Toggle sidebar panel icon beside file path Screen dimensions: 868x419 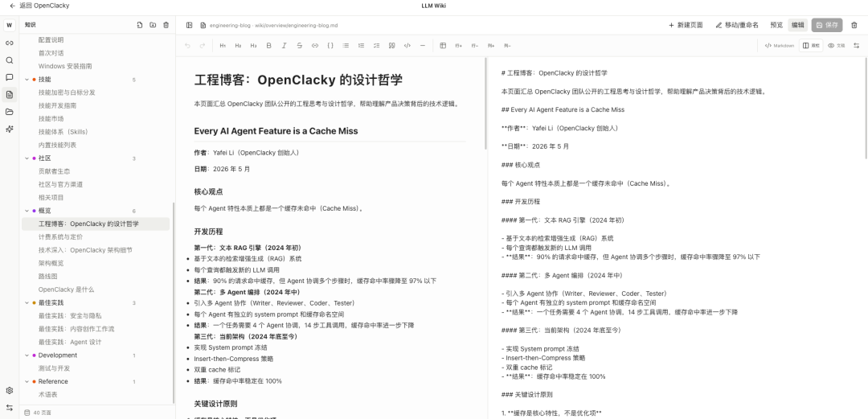[x=190, y=25]
